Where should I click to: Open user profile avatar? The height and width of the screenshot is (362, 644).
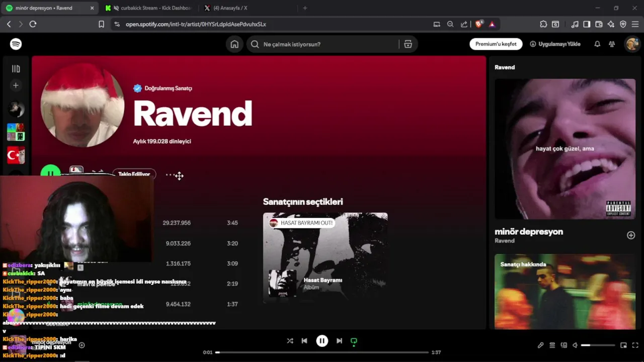632,44
